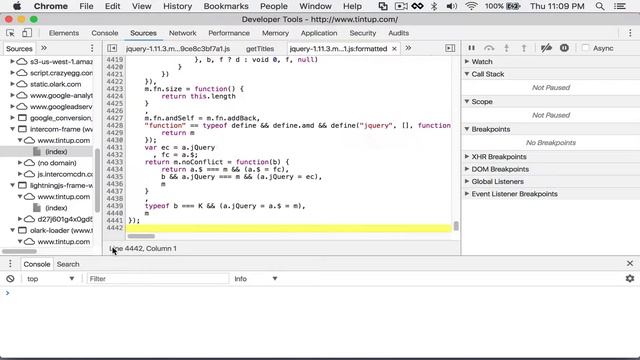This screenshot has width=640, height=360.
Task: Open Notification Center list icon
Action: 620,6
